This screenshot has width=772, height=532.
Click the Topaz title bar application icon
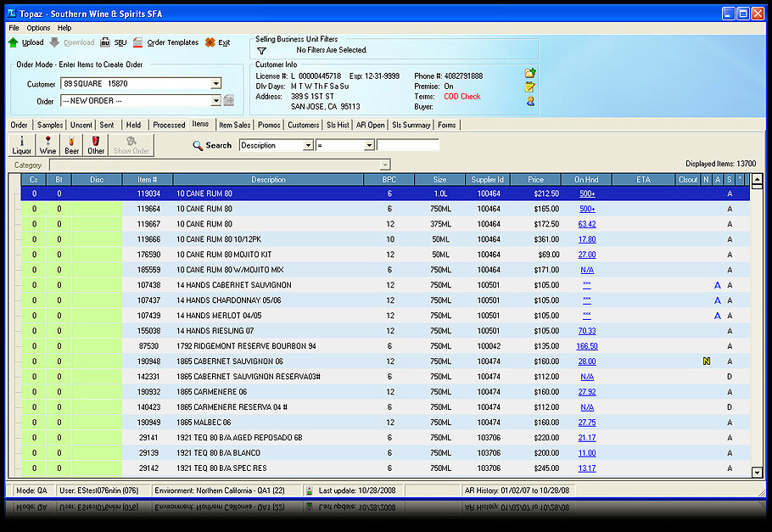pyautogui.click(x=12, y=14)
